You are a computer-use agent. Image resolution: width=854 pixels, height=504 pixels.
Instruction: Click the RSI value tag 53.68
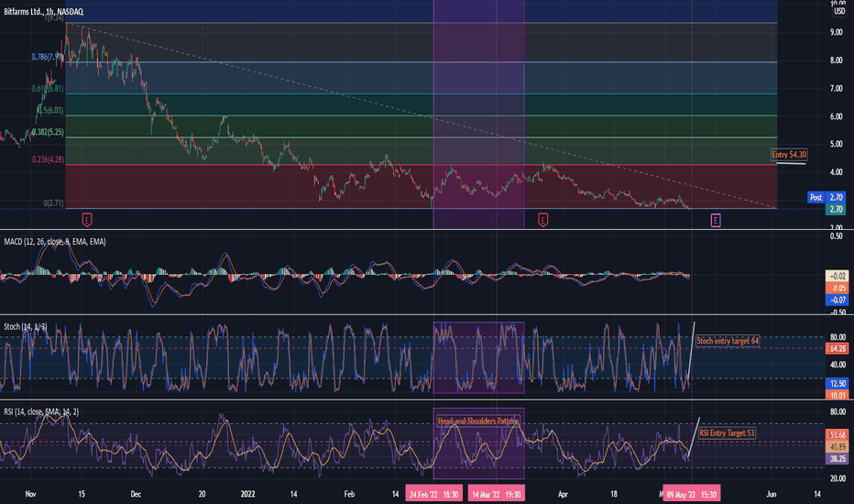click(838, 434)
